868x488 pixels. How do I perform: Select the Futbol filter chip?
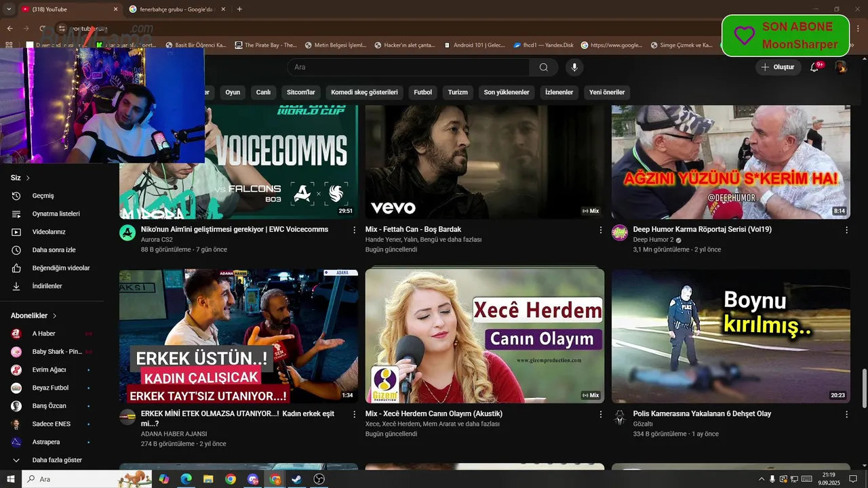click(x=423, y=92)
